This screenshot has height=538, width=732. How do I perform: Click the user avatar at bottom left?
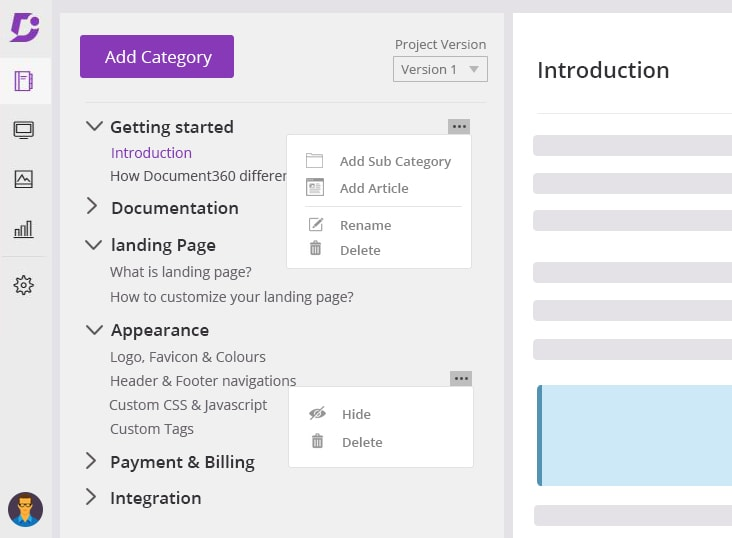[25, 509]
